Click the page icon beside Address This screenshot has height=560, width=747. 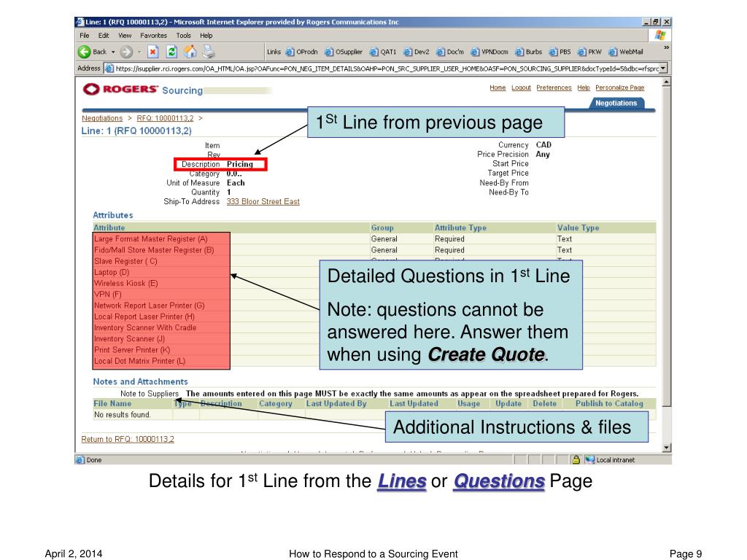coord(109,69)
